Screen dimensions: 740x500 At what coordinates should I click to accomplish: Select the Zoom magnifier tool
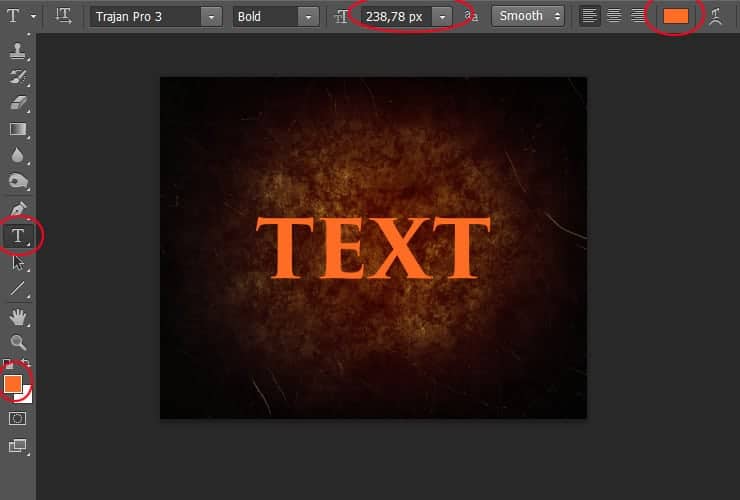click(18, 343)
